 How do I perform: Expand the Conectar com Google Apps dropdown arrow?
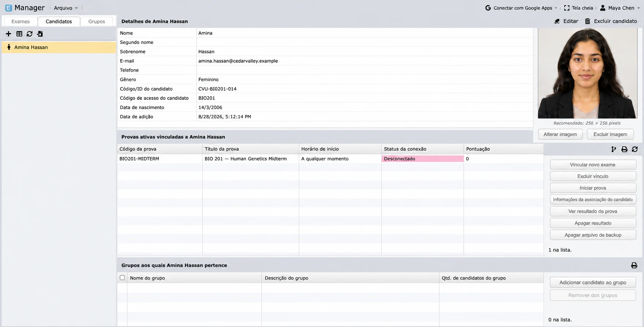point(556,8)
